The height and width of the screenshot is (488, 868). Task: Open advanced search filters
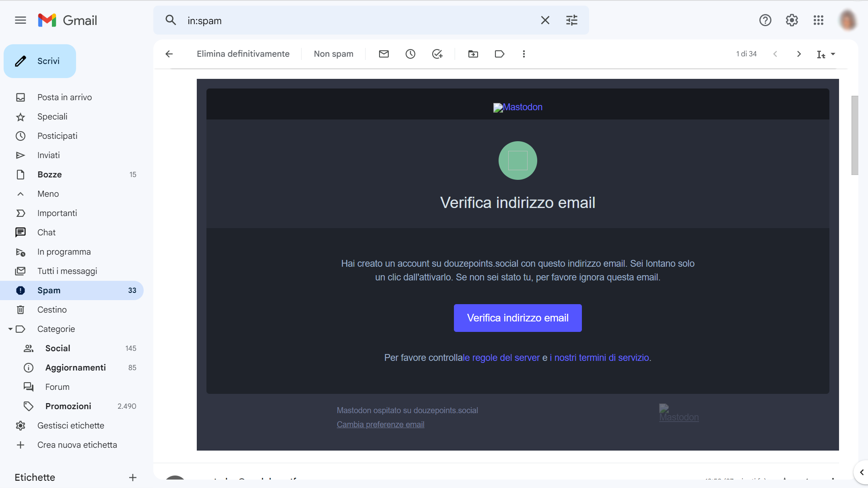click(572, 20)
